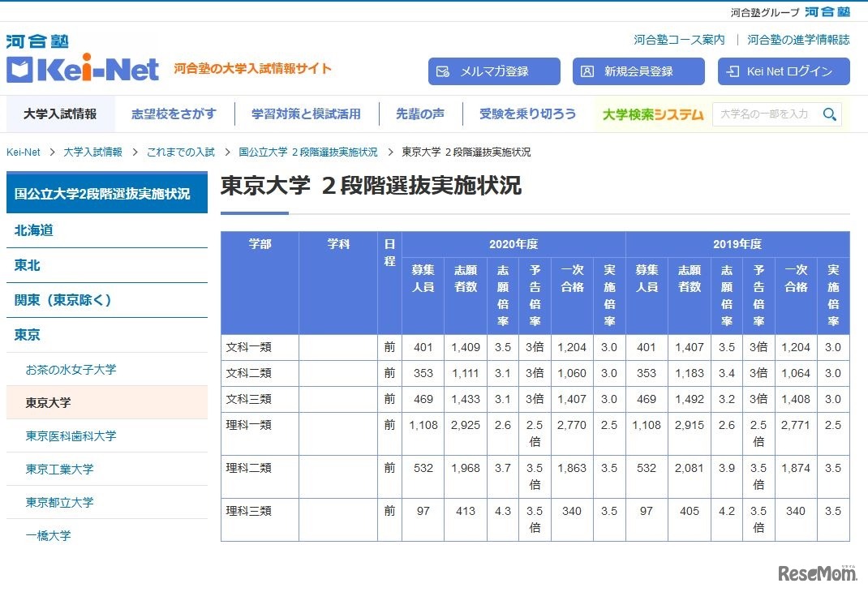Open 学習対策と模試活用 from the navigation
The image size is (868, 592).
[x=306, y=114]
